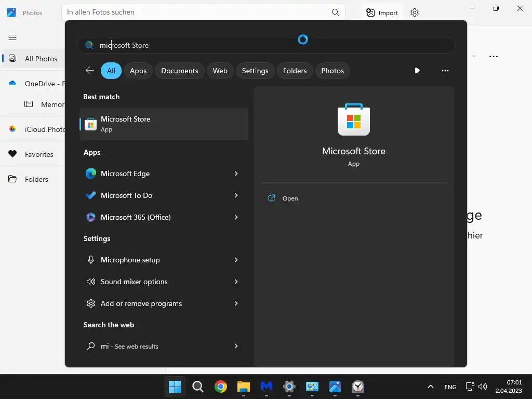The width and height of the screenshot is (532, 399).
Task: Click the network icon in system tray
Action: [x=470, y=387]
